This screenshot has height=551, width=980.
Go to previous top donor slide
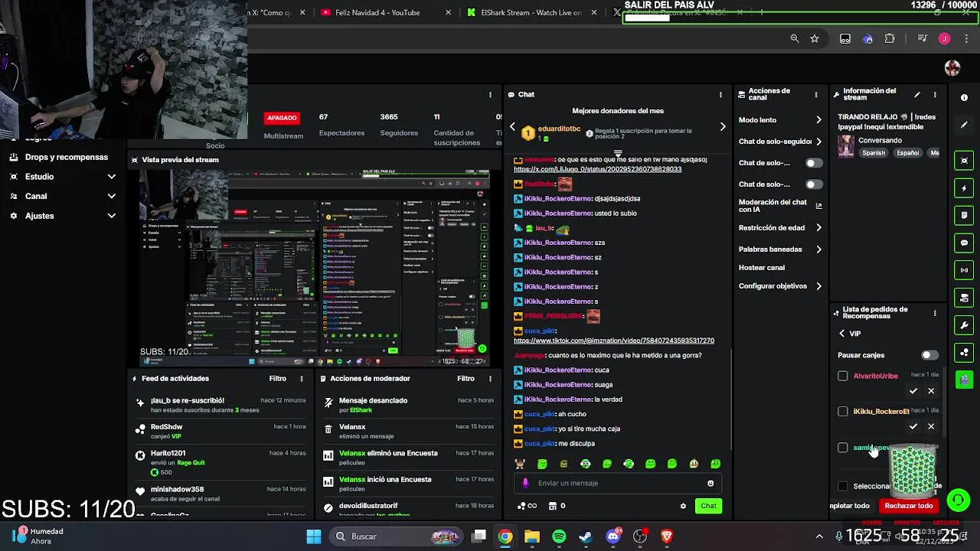pyautogui.click(x=513, y=126)
